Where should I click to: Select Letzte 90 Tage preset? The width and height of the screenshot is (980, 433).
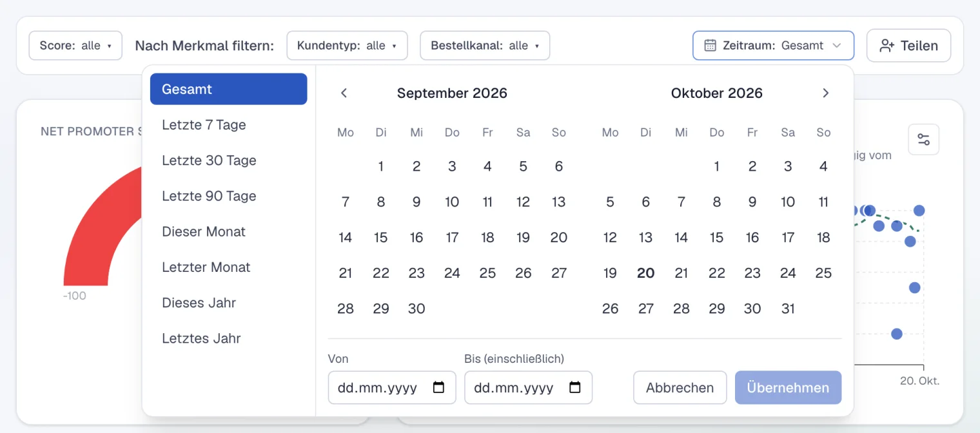(x=228, y=196)
